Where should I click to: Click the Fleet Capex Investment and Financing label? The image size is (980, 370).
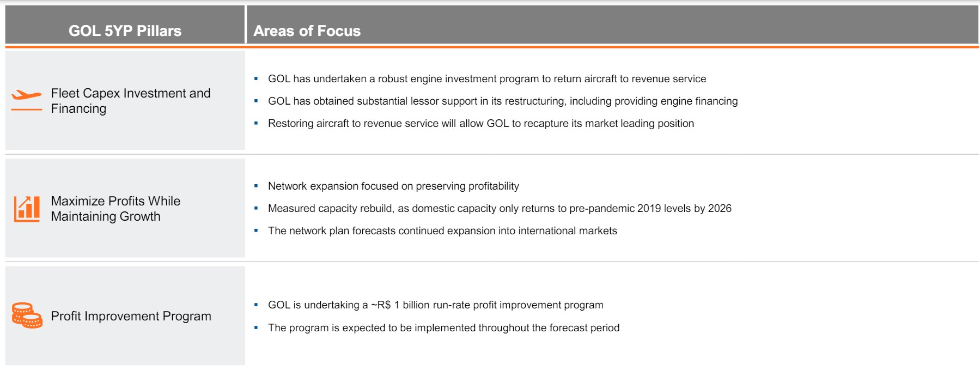click(x=130, y=101)
